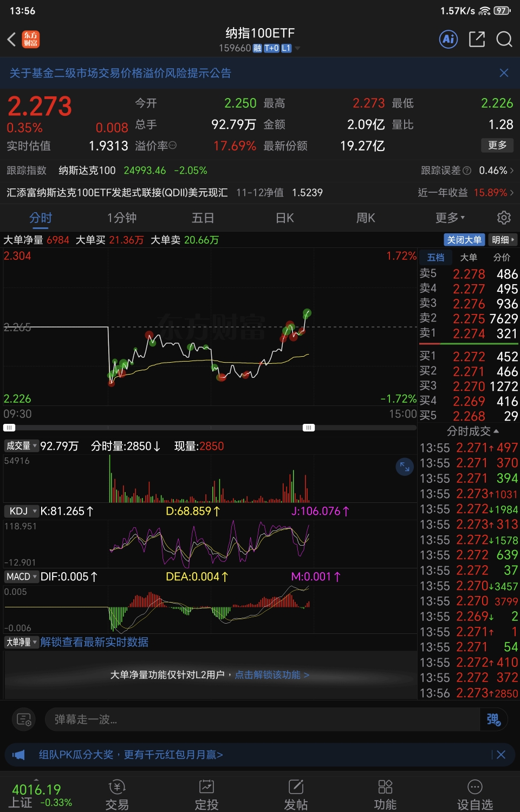Tap the expand chart fullscreen icon
The image size is (520, 812).
pos(405,467)
